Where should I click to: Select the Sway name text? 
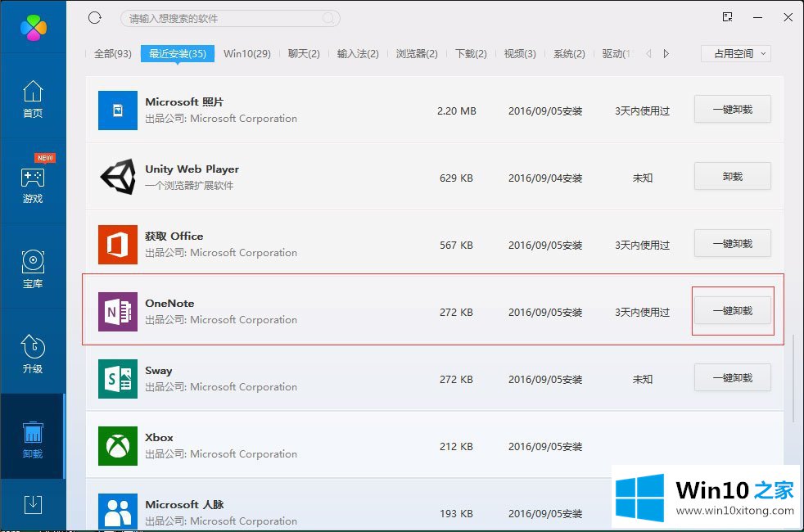pos(159,371)
